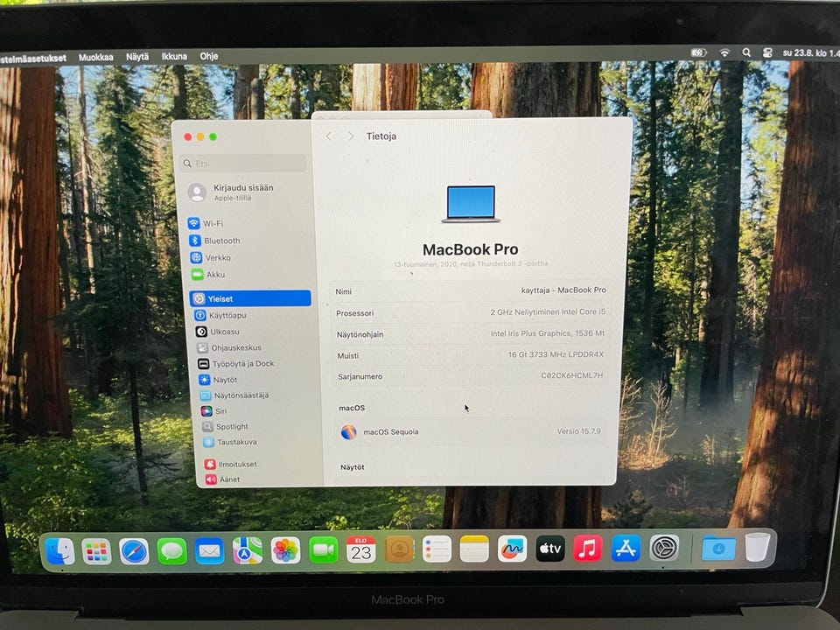Image resolution: width=840 pixels, height=630 pixels.
Task: Open Näytönsäästäjä screensaver settings
Action: click(x=234, y=395)
